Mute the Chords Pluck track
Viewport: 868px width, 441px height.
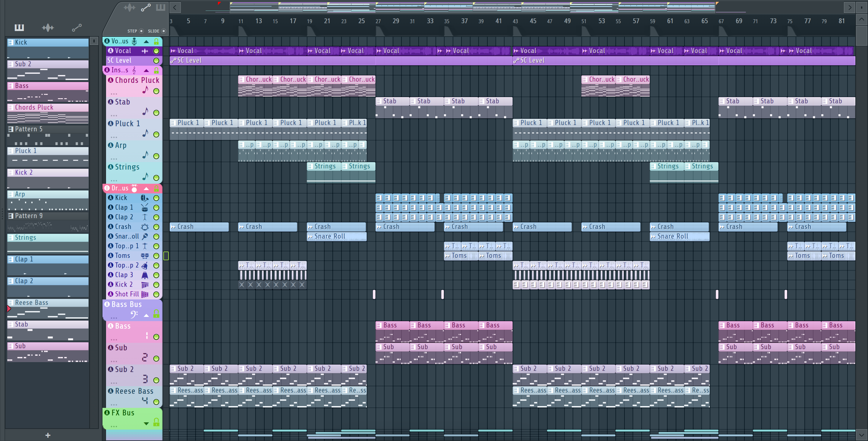pos(156,91)
